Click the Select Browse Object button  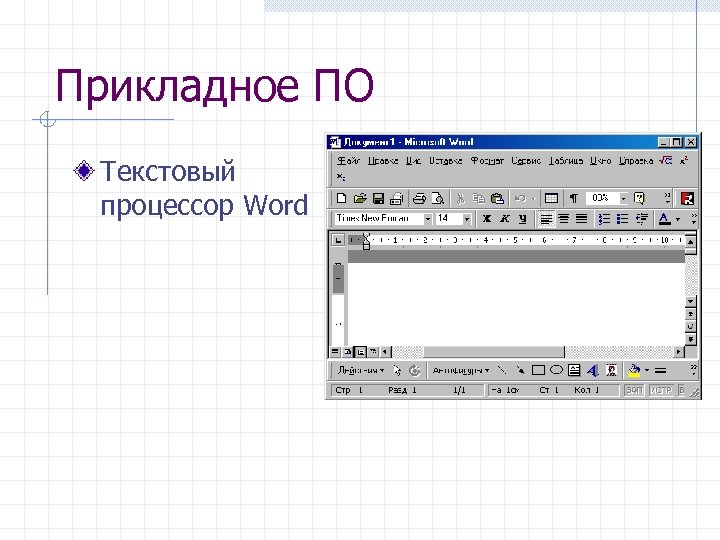point(691,326)
